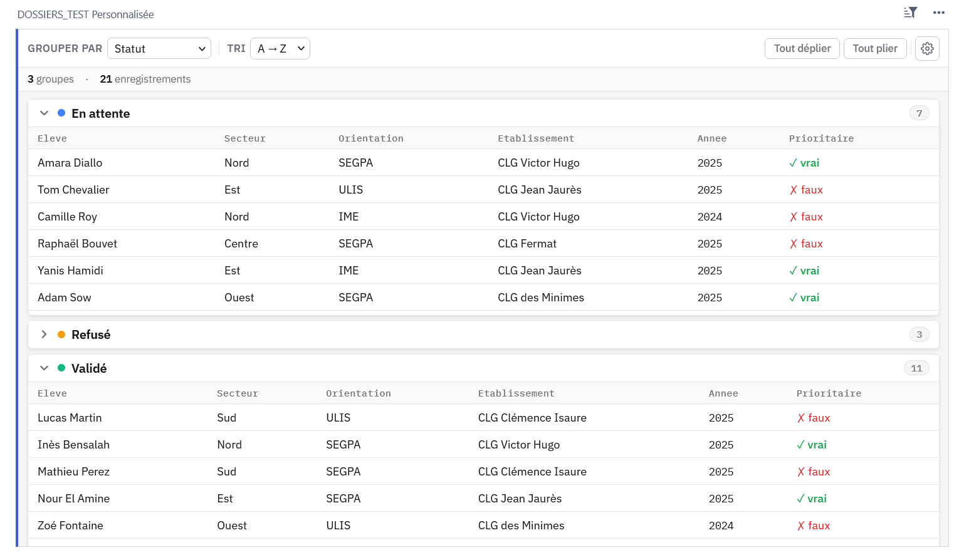
Task: Toggle Prioritaire vrai for Amara Diallo
Action: pyautogui.click(x=804, y=163)
